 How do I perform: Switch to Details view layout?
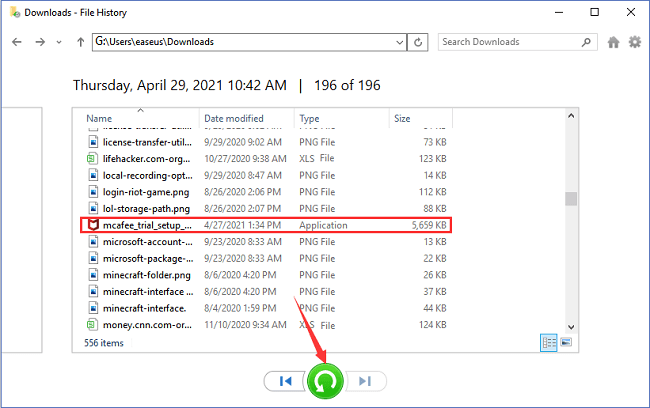pyautogui.click(x=549, y=342)
